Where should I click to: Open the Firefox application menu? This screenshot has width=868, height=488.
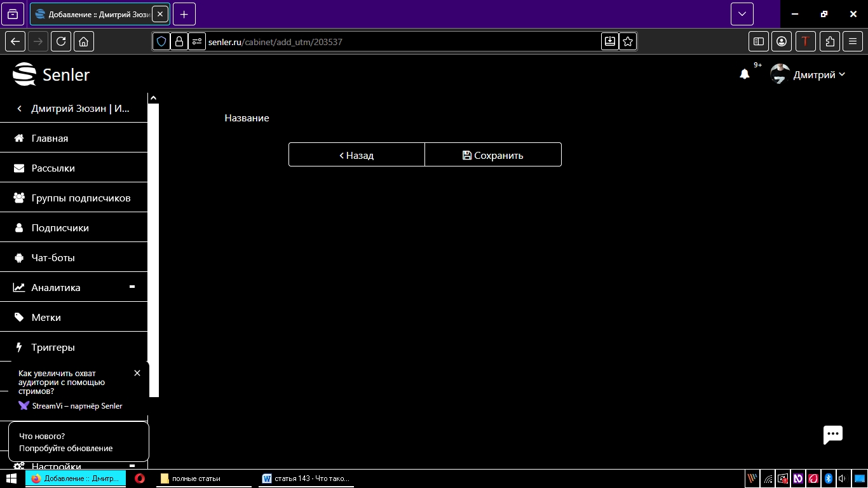pos(853,41)
